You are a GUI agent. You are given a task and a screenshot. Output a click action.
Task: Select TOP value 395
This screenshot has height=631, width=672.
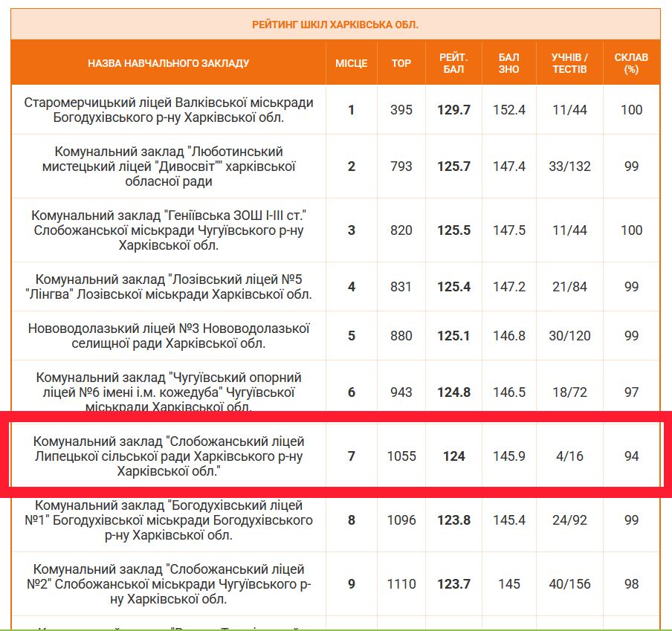coord(401,110)
